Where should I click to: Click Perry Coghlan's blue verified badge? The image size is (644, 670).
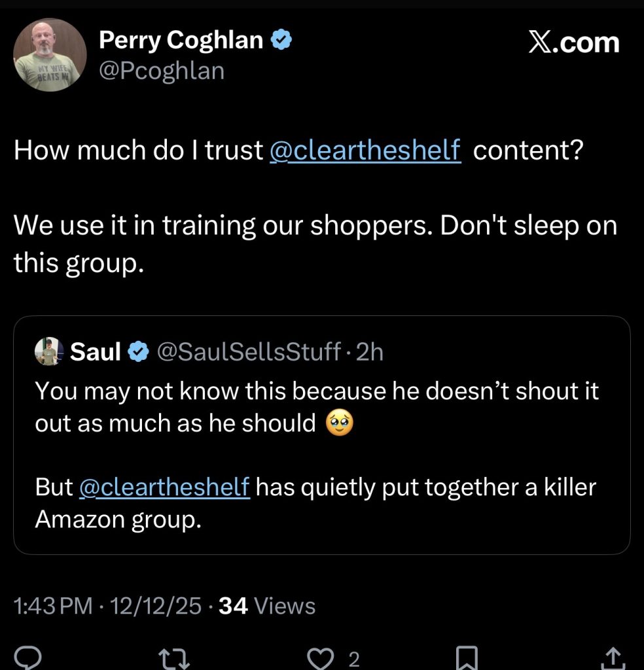pos(281,41)
